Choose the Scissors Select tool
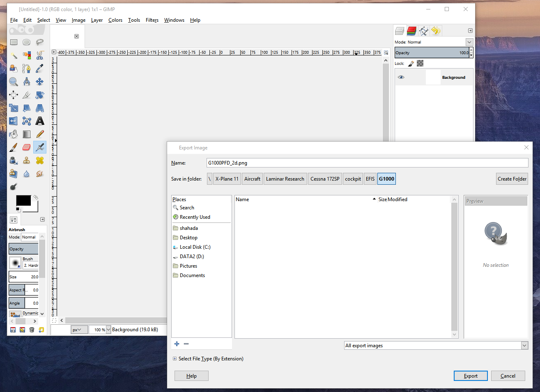 pos(40,55)
